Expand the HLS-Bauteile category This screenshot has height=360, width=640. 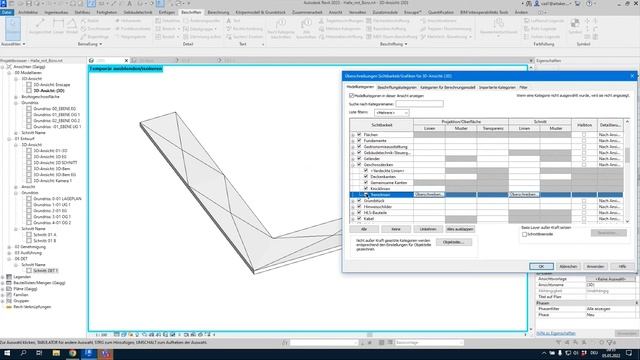point(353,213)
